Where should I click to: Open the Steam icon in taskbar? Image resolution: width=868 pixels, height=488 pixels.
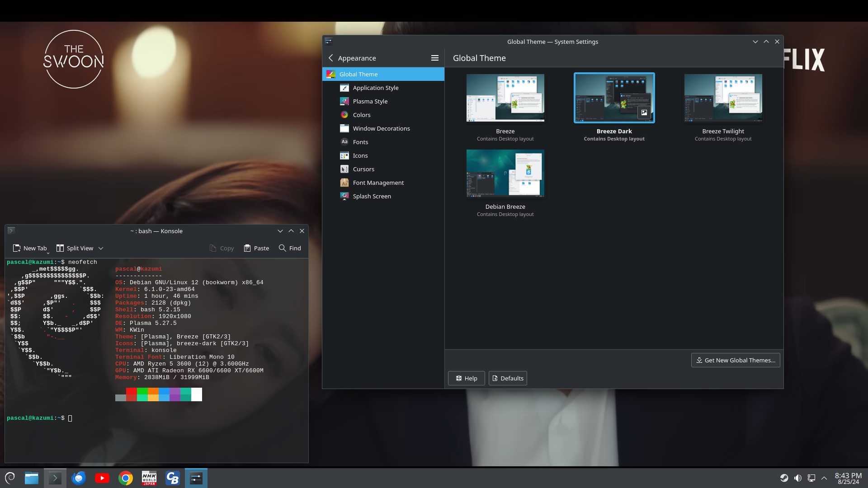pos(784,478)
